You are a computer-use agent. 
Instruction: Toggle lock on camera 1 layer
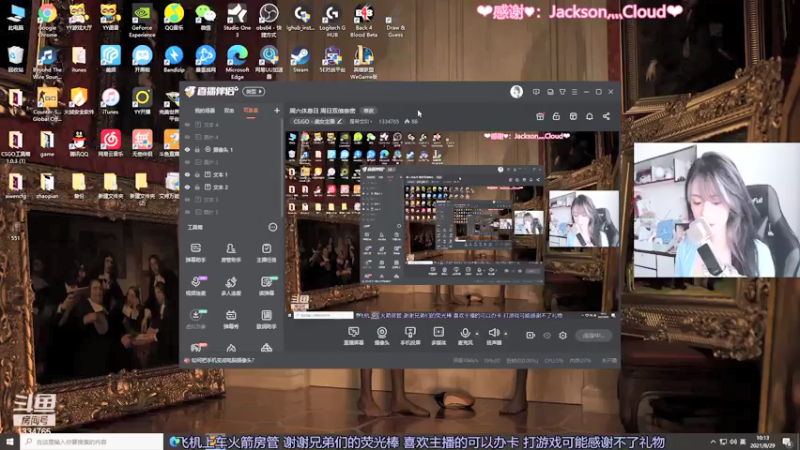coord(197,149)
